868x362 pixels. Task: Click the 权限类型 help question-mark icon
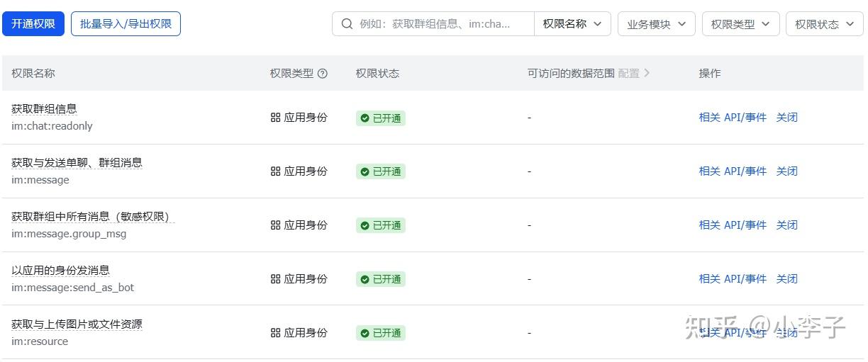[323, 73]
